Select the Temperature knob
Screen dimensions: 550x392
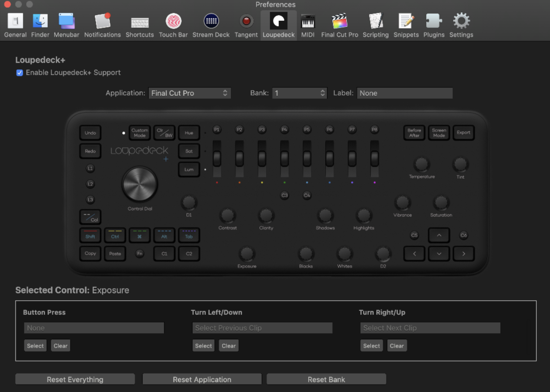click(x=421, y=165)
